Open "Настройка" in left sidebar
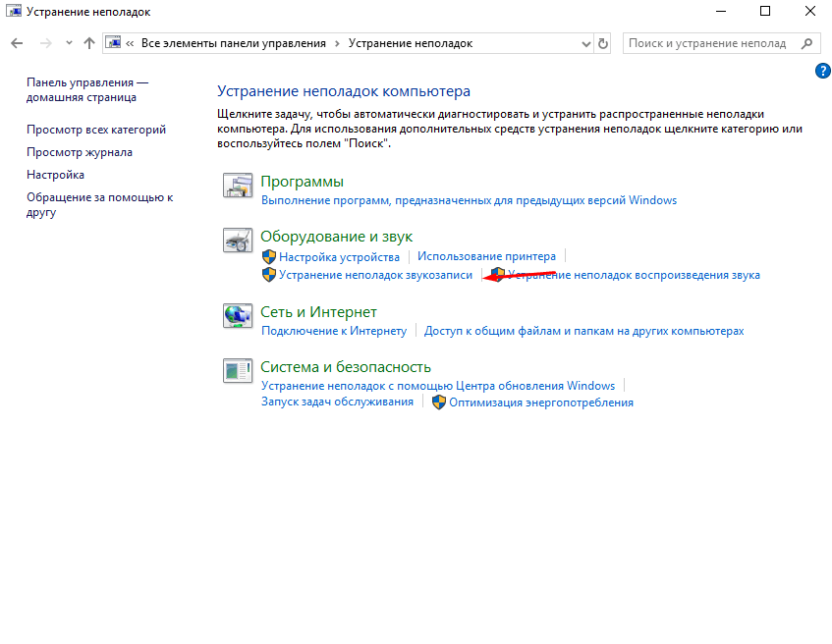Screen dimensions: 832x644 55,175
